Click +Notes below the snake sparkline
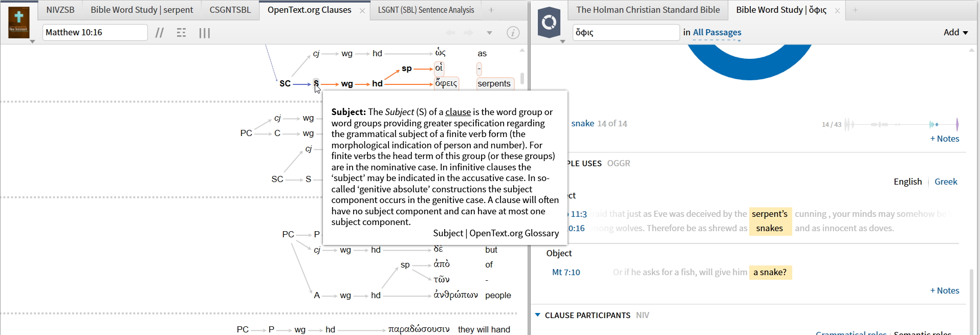 click(x=945, y=139)
